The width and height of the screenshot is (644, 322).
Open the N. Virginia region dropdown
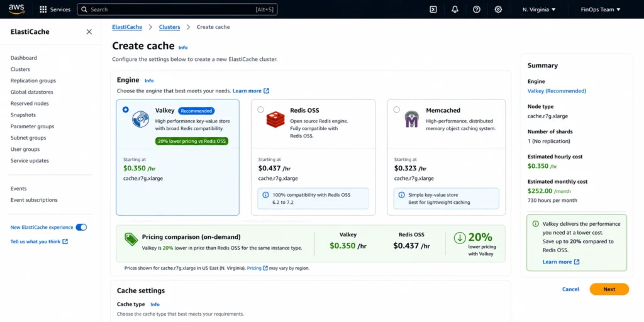coord(539,9)
